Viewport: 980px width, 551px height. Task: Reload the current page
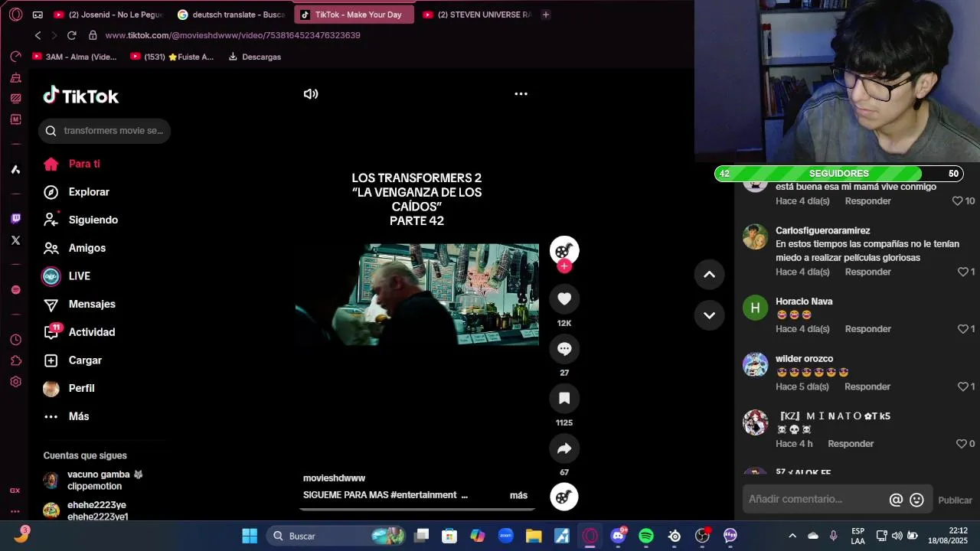pos(71,35)
